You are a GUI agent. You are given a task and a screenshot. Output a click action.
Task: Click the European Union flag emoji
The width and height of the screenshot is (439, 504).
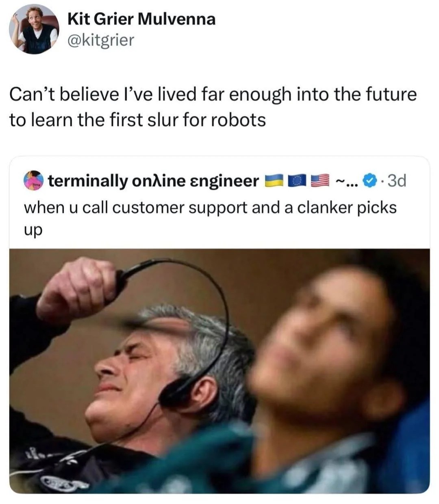pos(297,181)
